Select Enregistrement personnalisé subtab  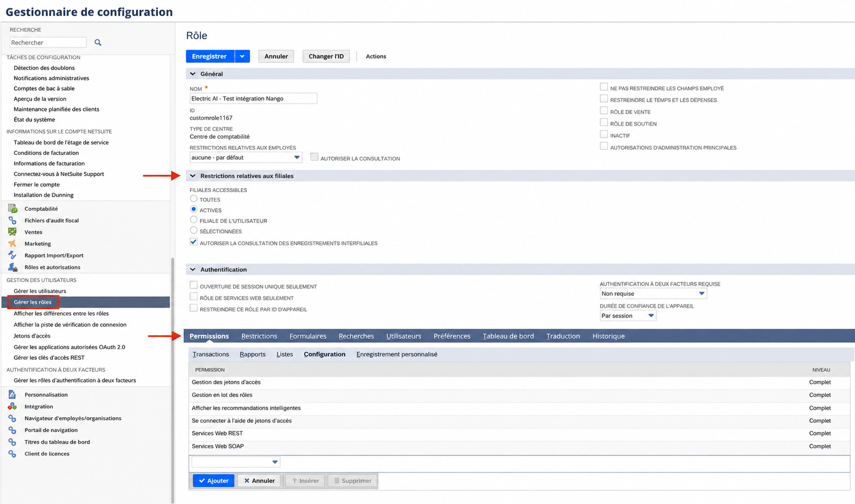(x=397, y=354)
